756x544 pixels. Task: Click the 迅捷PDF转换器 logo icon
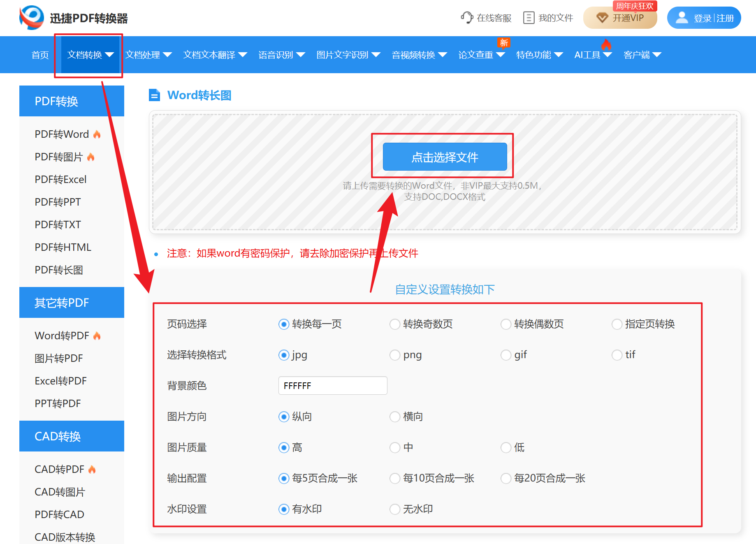coord(31,17)
